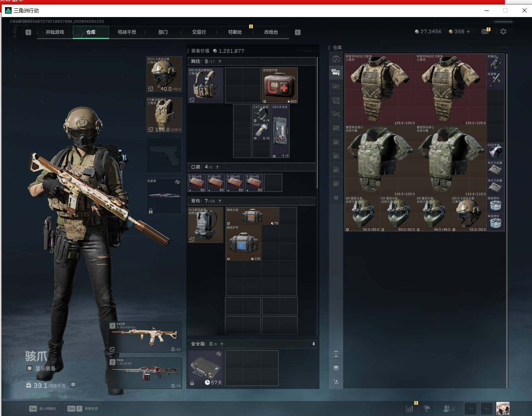
Task: Click the first plus squad slot
Action: (x=470, y=409)
